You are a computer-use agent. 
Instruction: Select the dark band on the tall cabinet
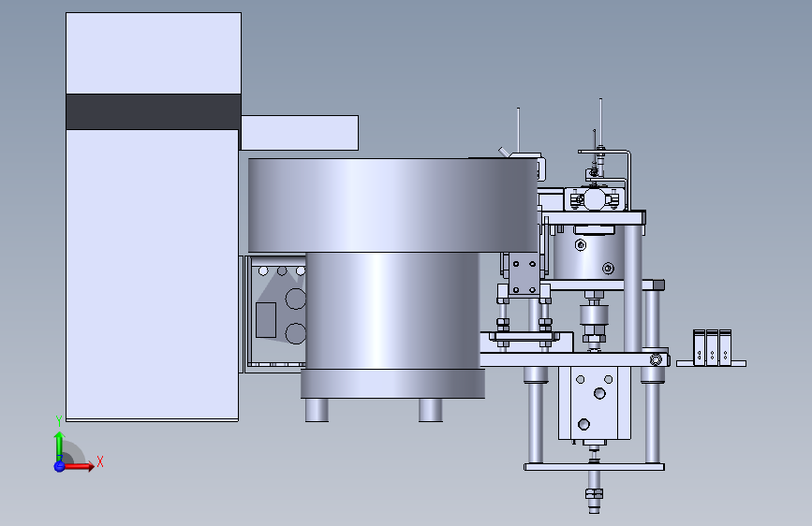(x=154, y=111)
